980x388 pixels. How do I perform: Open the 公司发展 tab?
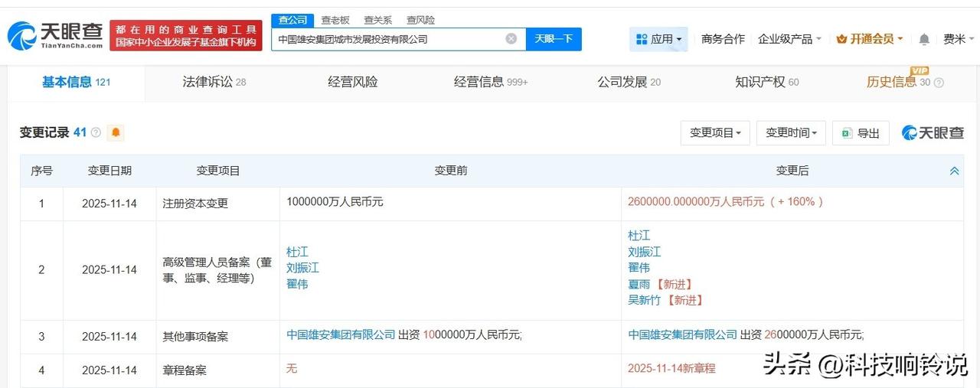pyautogui.click(x=629, y=82)
